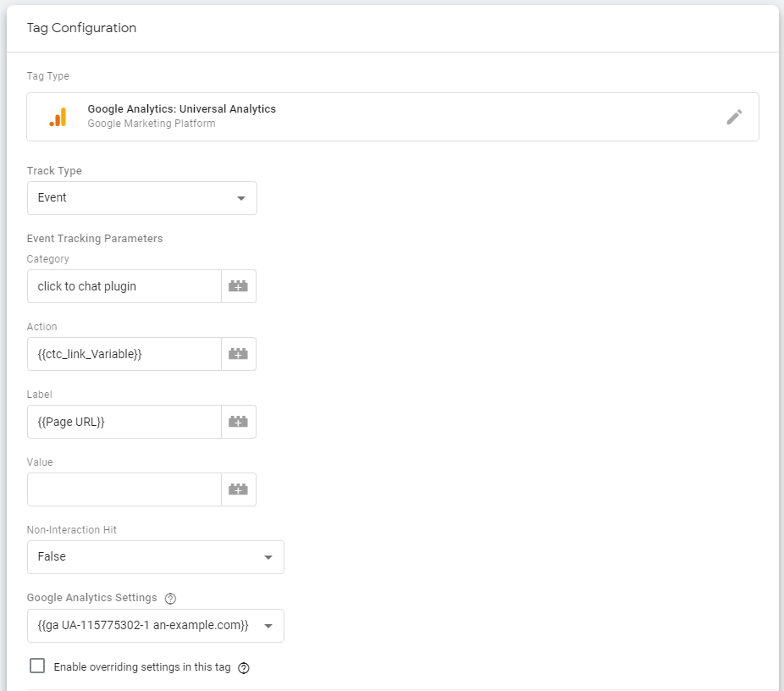Select the Google Analytics: Universal Analytics tag type box

[x=393, y=117]
